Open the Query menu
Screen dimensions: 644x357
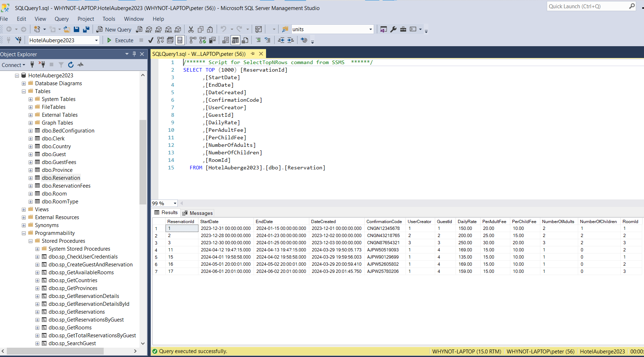click(62, 19)
